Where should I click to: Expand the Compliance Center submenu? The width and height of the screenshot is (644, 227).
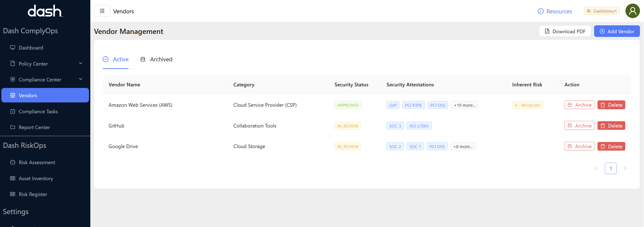click(80, 79)
